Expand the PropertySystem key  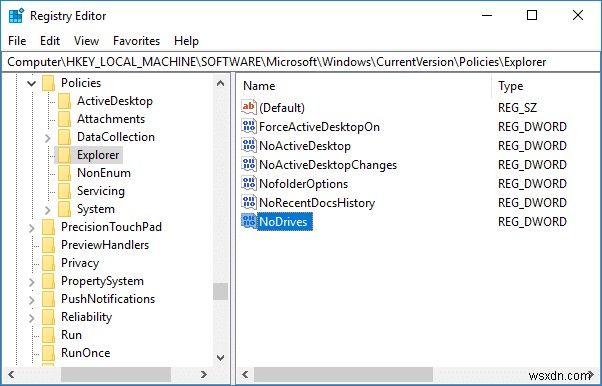pos(31,282)
